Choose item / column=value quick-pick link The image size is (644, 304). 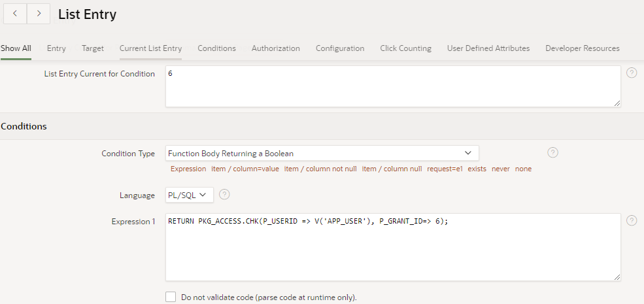tap(245, 169)
